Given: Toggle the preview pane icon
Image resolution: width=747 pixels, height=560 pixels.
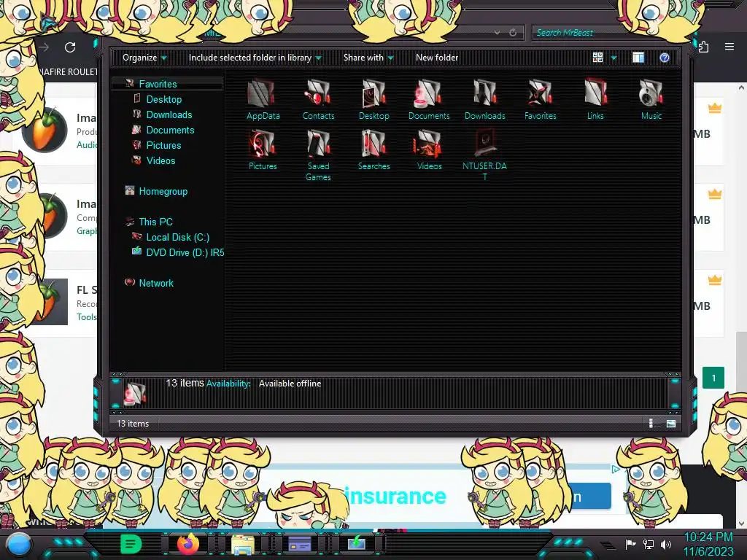Looking at the screenshot, I should point(638,58).
